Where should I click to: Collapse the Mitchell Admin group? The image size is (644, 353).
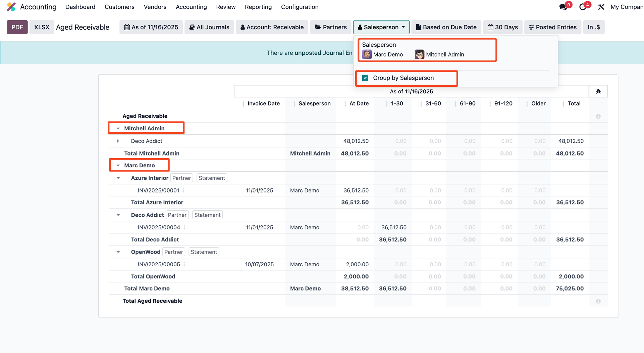(118, 129)
